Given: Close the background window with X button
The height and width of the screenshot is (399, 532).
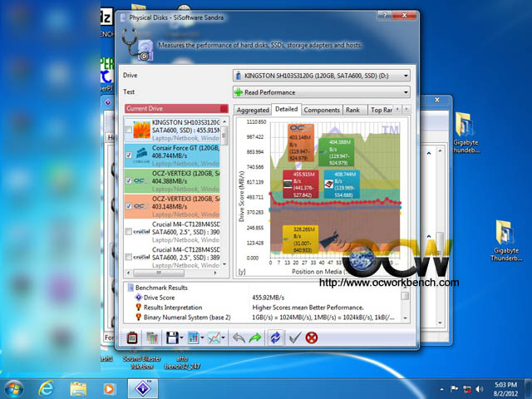Looking at the screenshot, I should click(437, 100).
